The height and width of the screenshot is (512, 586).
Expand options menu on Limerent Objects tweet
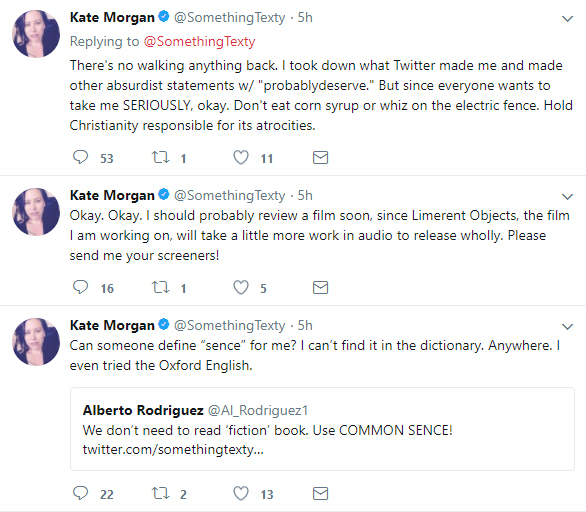[567, 197]
